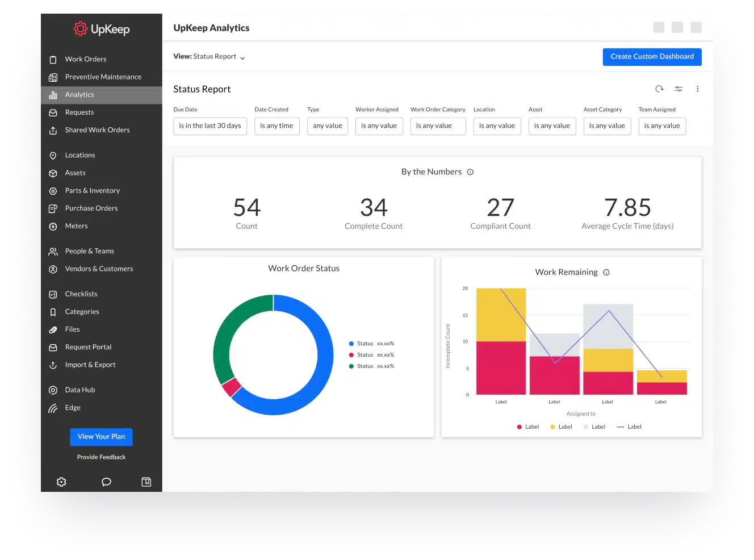The image size is (754, 560).
Task: Click the bookmark panel icon in sidebar footer
Action: pos(146,482)
